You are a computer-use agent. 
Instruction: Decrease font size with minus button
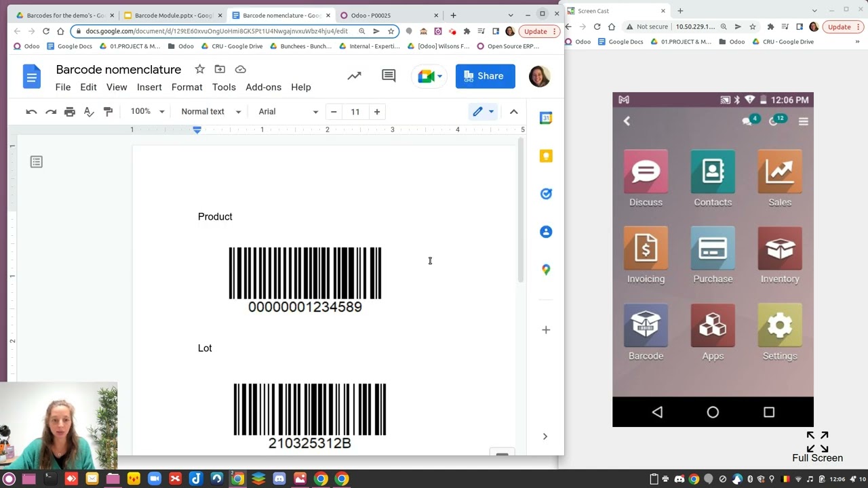tap(334, 112)
